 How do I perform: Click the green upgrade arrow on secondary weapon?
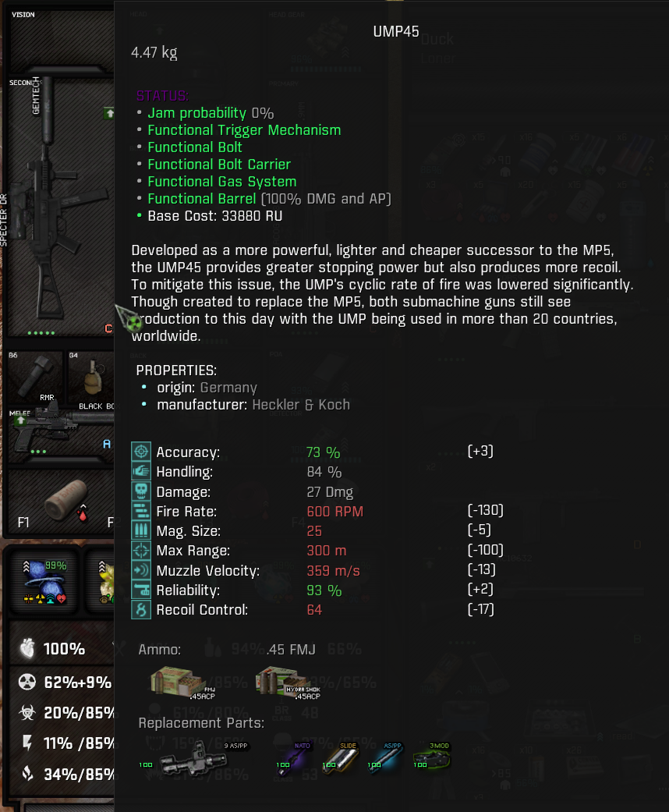point(108,113)
